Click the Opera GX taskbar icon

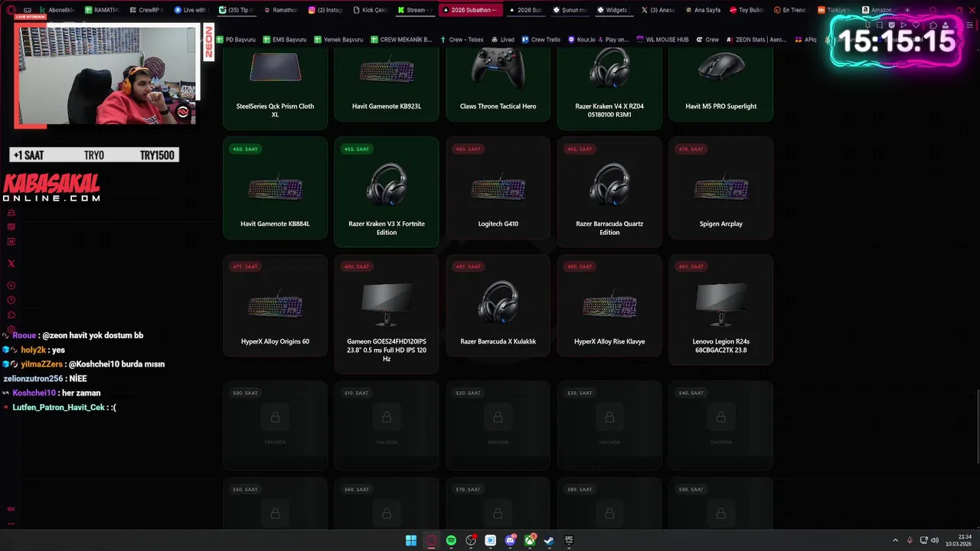[431, 540]
